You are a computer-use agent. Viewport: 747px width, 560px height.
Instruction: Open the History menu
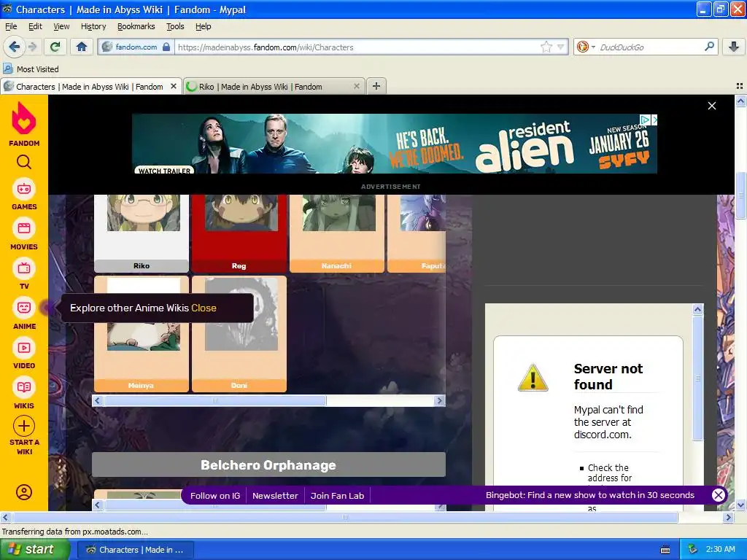click(x=93, y=26)
